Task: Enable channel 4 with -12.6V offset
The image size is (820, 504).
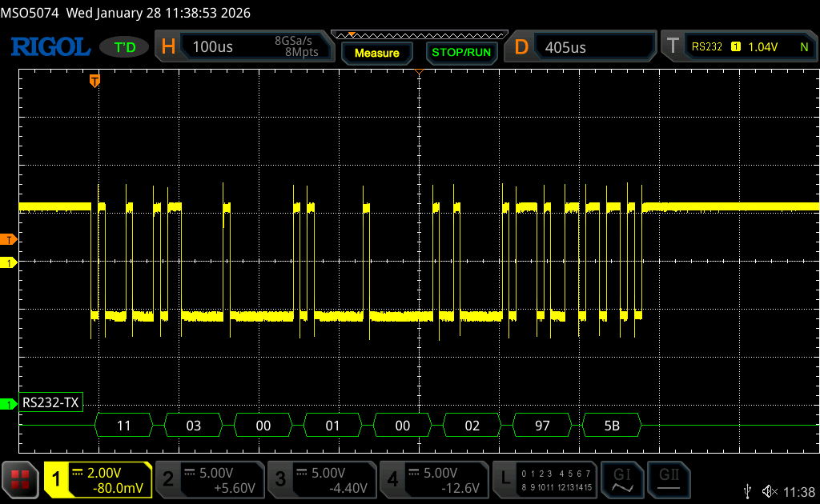Action: click(x=434, y=480)
